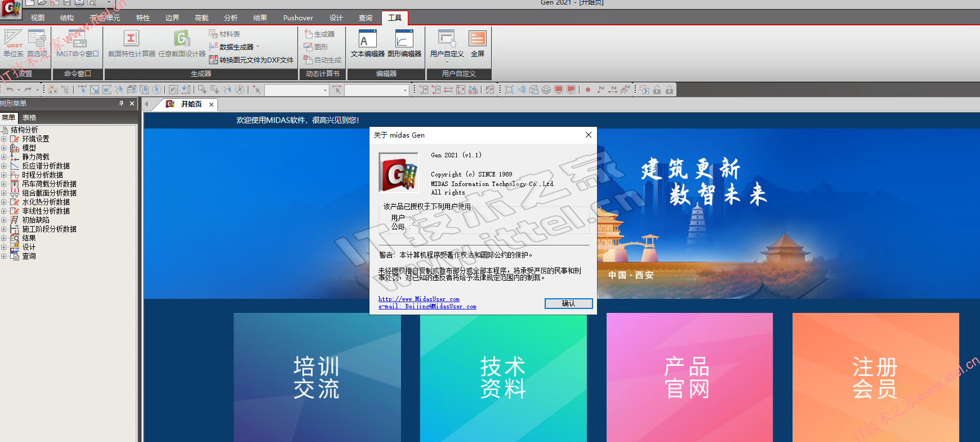Open the undo history dropdown arrow
The width and height of the screenshot is (980, 442).
tap(19, 90)
